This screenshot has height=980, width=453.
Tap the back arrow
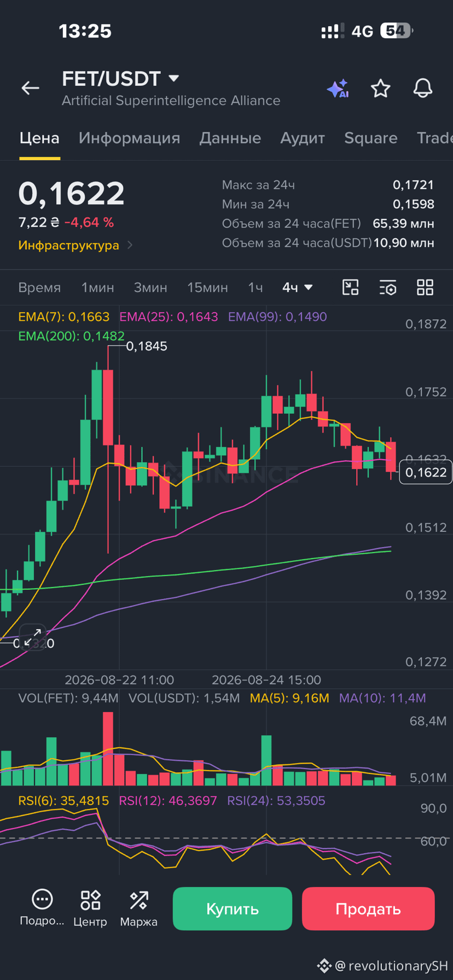30,87
